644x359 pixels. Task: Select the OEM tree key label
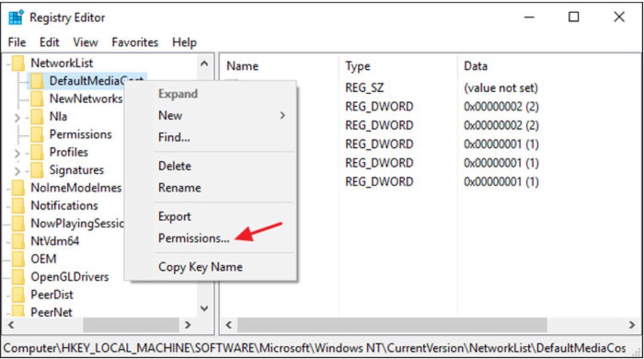coord(43,259)
